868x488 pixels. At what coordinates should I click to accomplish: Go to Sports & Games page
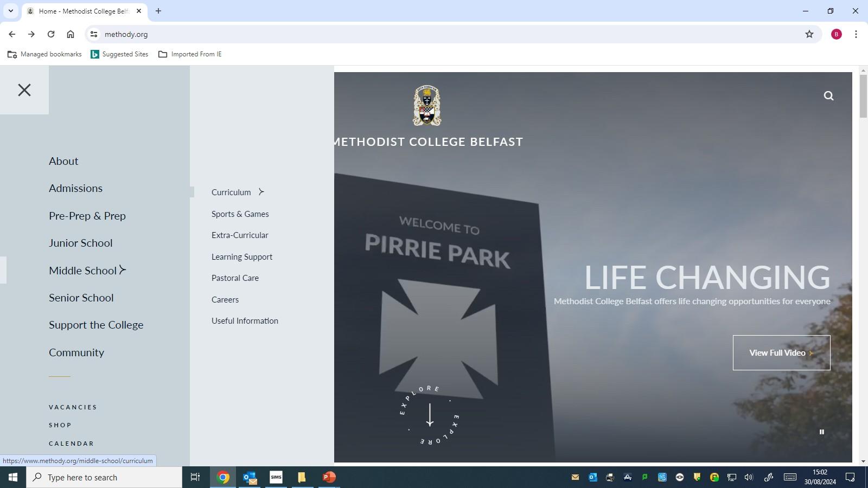pos(240,214)
